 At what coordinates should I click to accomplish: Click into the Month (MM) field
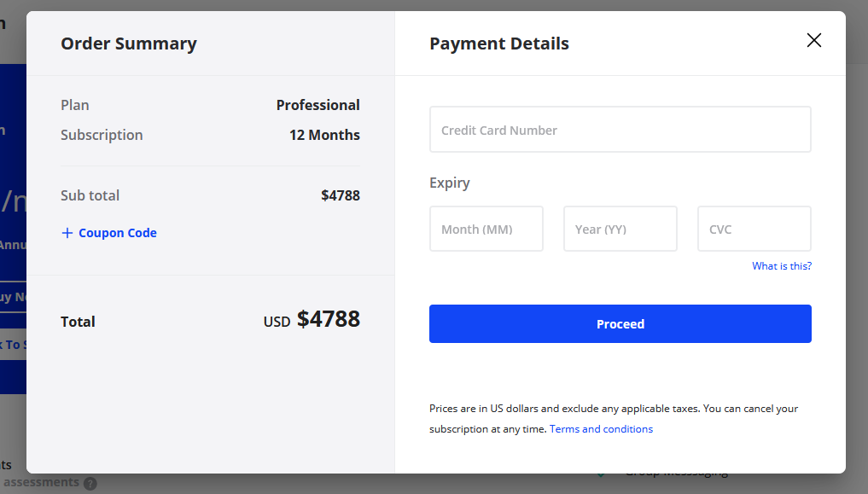486,229
